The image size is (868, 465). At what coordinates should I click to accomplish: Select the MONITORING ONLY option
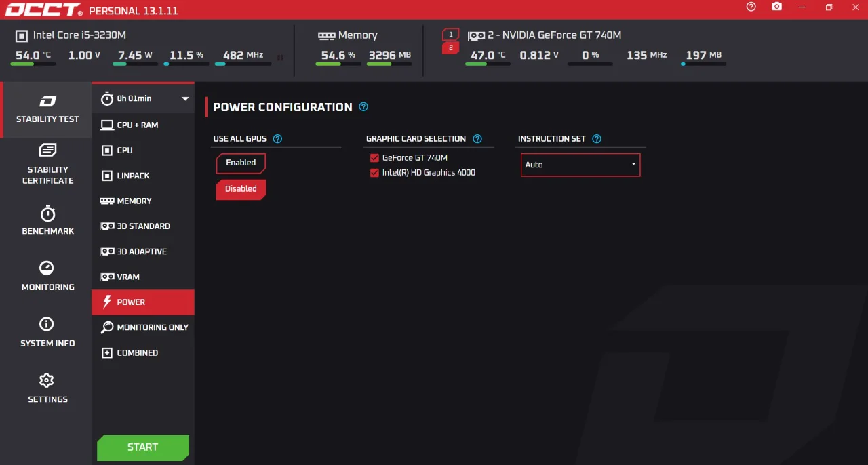coord(143,327)
